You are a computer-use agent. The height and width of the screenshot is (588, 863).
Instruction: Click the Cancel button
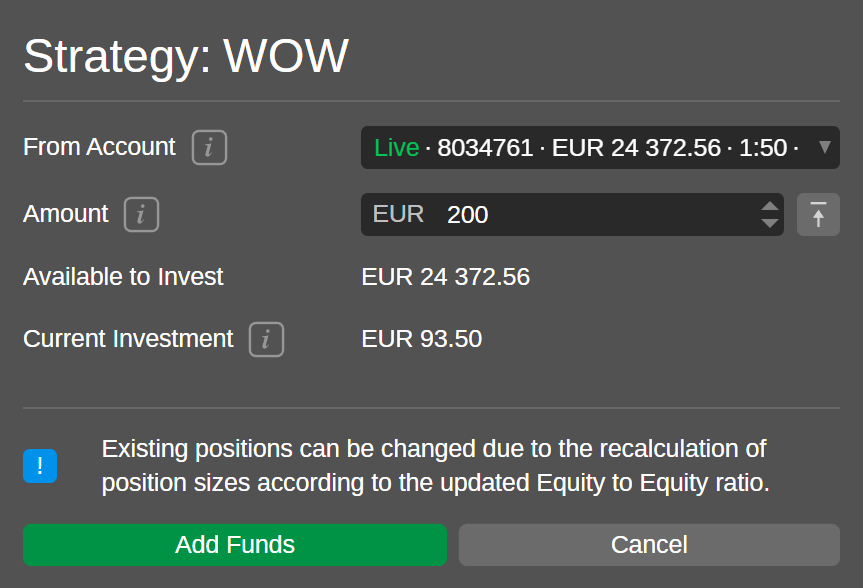649,545
